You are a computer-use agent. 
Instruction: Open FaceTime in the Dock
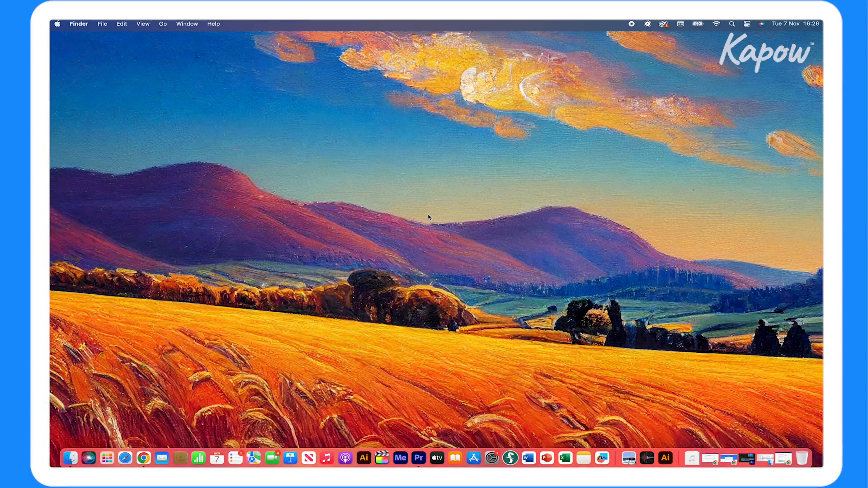tap(272, 458)
